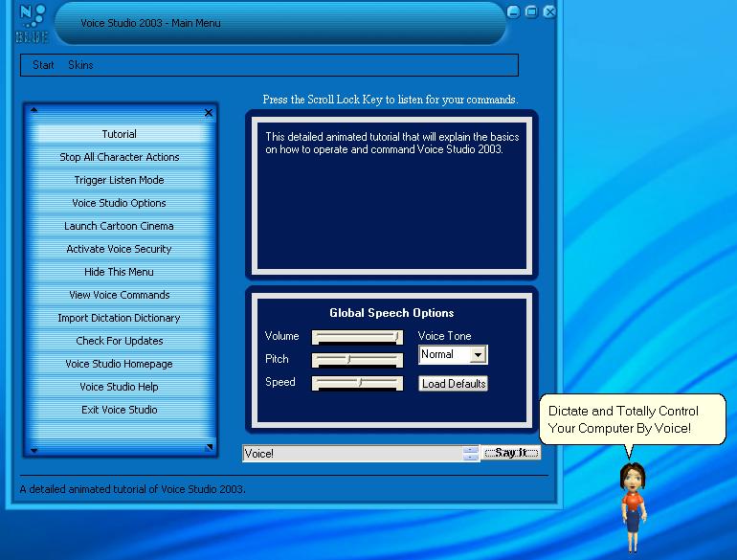Click the menu panel's bottom-right corner arrow

pos(210,447)
